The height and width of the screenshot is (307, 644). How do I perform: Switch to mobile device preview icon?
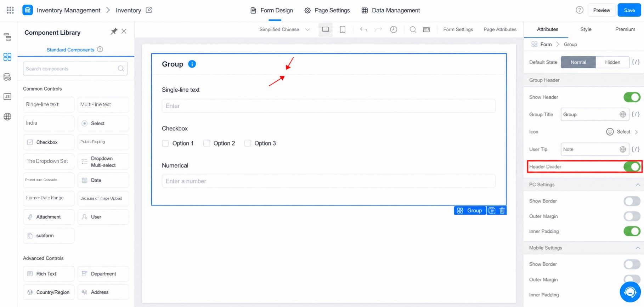343,29
